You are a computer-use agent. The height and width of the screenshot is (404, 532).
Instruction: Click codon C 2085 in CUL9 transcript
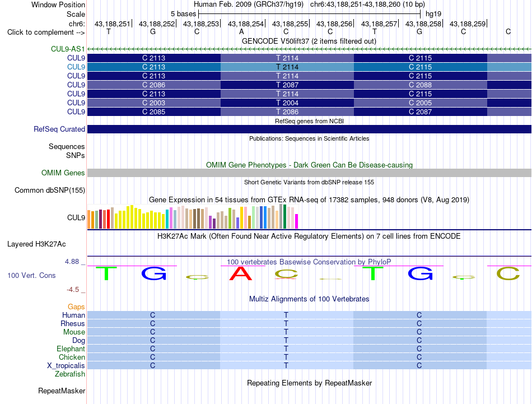point(153,112)
